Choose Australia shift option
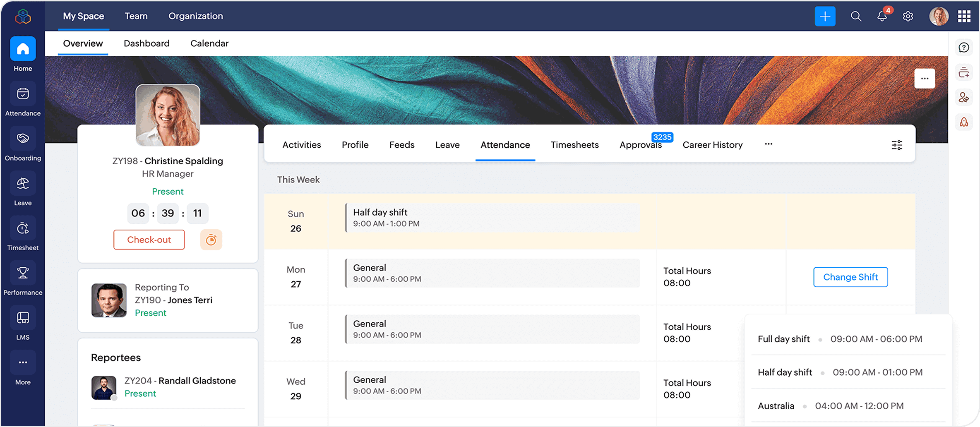 [x=848, y=406]
